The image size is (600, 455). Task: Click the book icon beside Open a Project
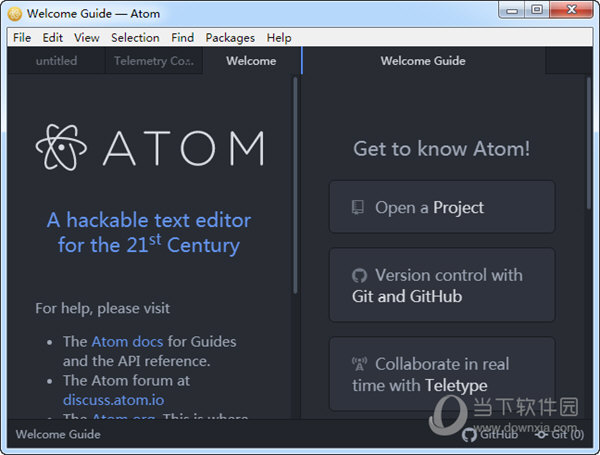[357, 207]
